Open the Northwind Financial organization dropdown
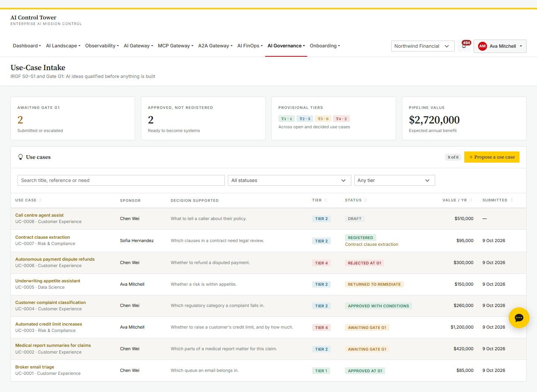Screen dimensions: 537x392 coord(423,46)
